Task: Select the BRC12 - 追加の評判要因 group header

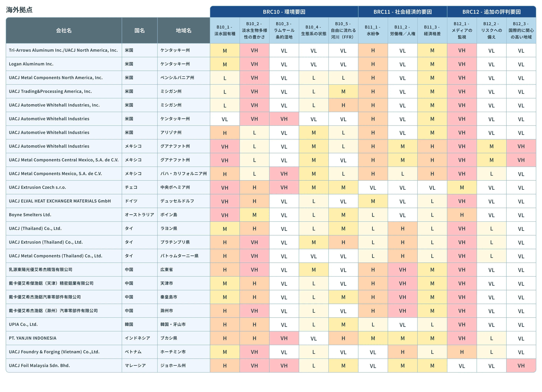Action: (492, 12)
